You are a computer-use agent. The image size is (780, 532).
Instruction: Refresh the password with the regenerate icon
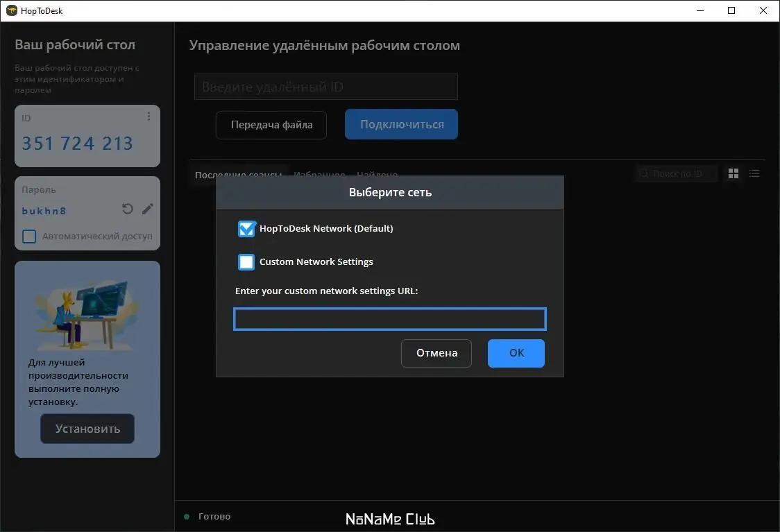pos(128,209)
